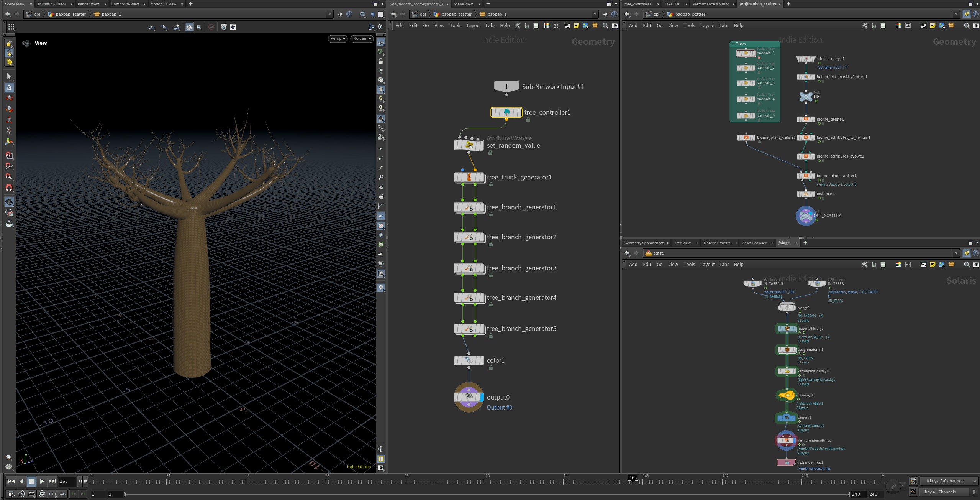The width and height of the screenshot is (980, 500).
Task: Open the No cam camera dropdown
Action: click(362, 39)
